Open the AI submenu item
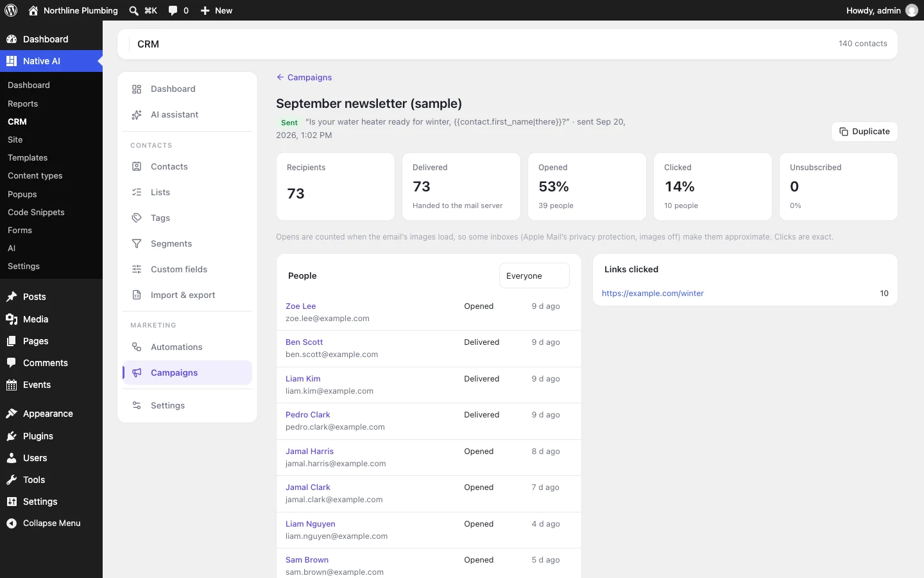 point(12,248)
